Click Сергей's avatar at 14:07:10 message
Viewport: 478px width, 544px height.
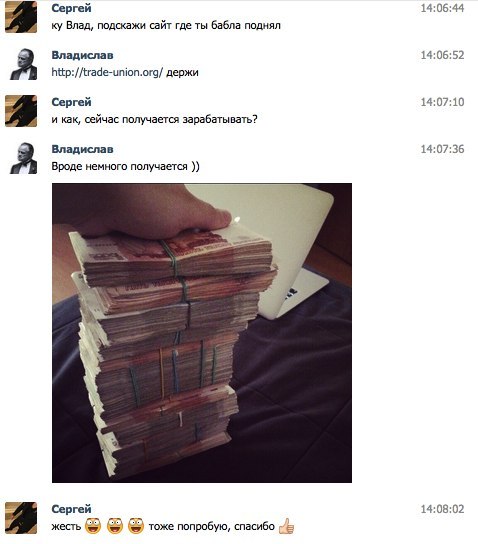click(21, 111)
